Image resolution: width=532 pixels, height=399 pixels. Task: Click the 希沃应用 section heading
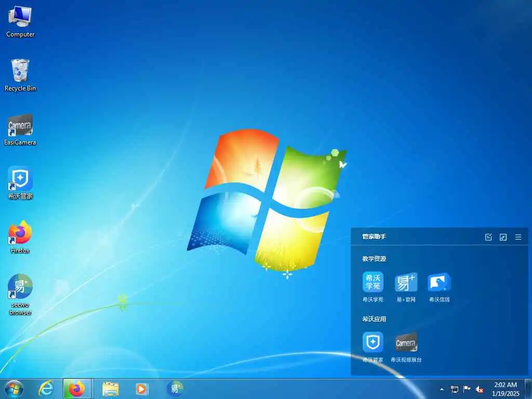pos(374,319)
